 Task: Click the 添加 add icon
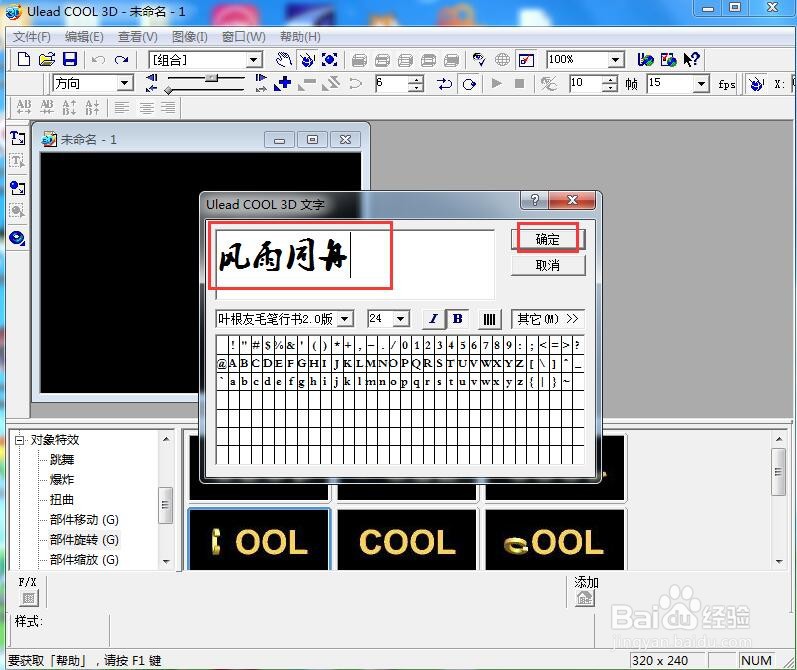(585, 599)
